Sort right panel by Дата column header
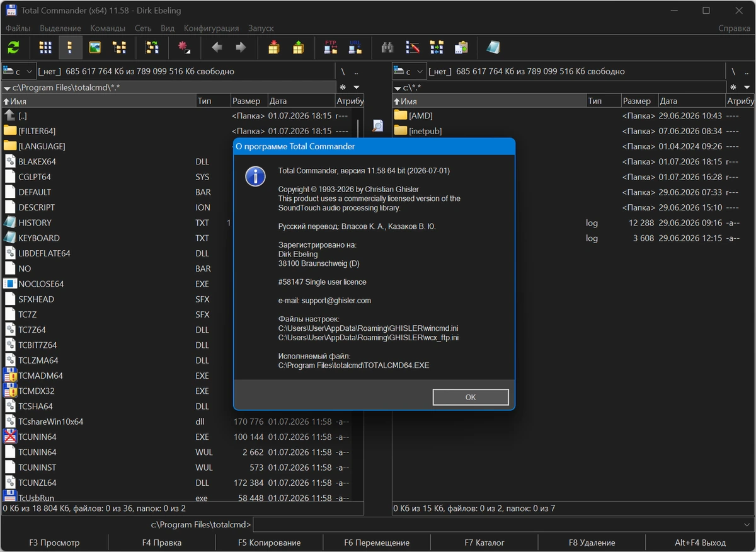The width and height of the screenshot is (756, 552). click(x=692, y=101)
